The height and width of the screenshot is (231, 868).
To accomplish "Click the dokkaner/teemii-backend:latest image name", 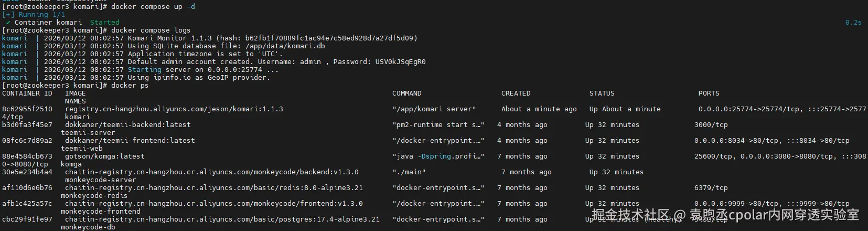I will point(127,125).
